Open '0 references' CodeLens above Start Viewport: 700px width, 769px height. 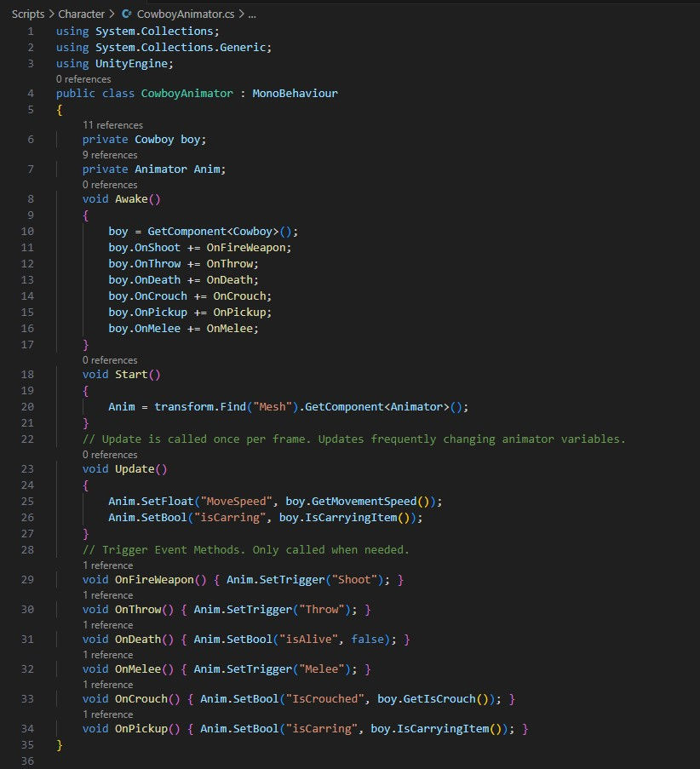[x=110, y=360]
